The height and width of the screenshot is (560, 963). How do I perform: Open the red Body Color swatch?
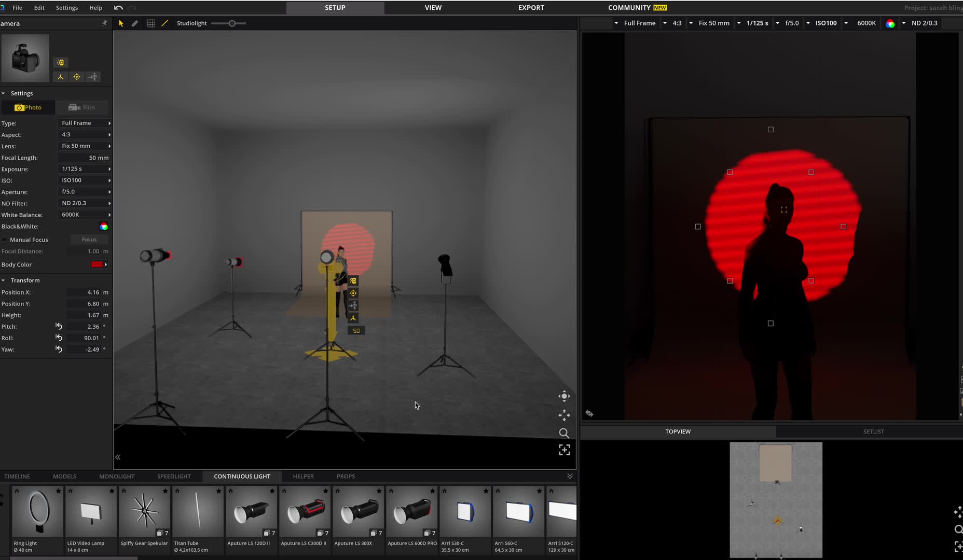pyautogui.click(x=98, y=264)
